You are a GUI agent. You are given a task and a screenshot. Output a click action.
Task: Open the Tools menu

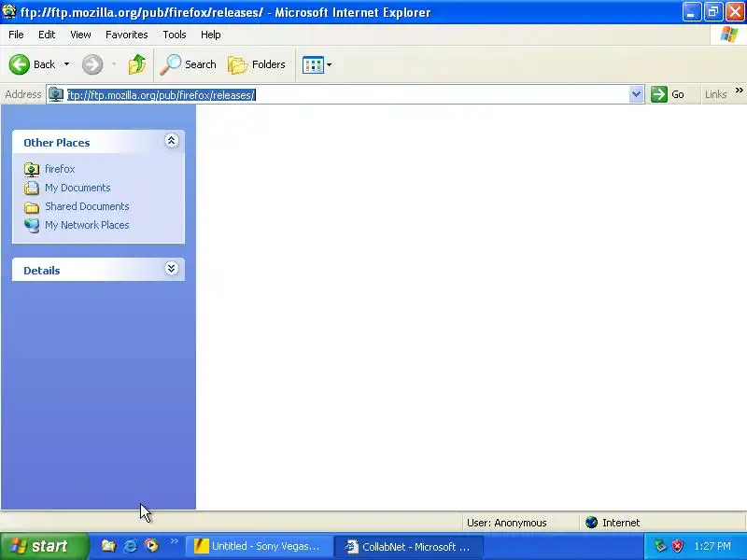(x=175, y=35)
